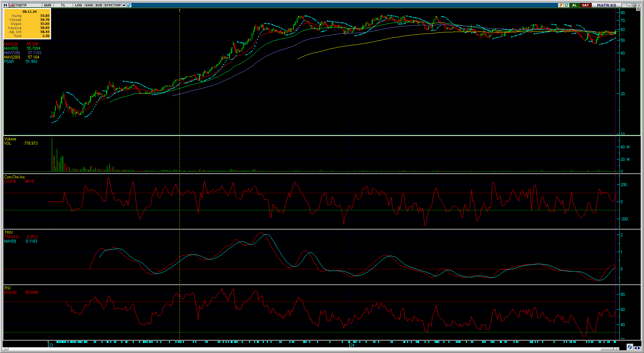Click the MATRIKS logo button
Viewport: 644px width, 353px height.
(606, 5)
